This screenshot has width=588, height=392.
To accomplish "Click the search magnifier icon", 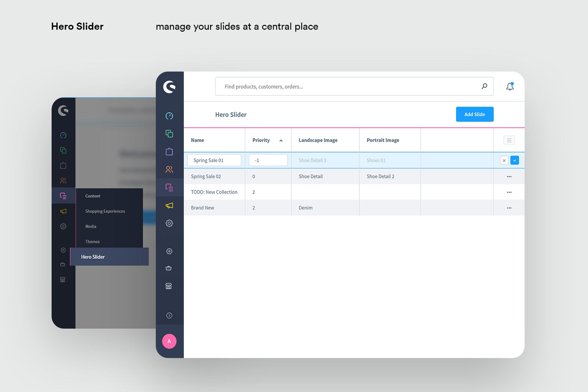I will 484,86.
